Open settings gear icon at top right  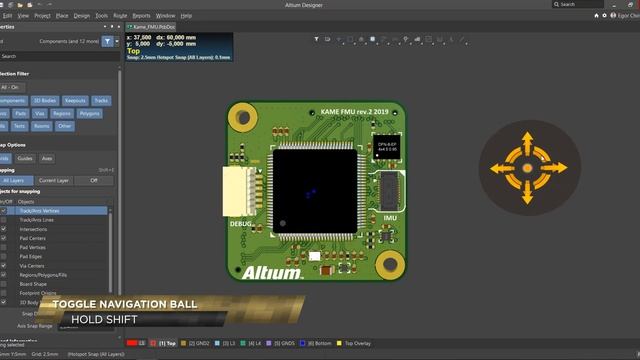coord(604,16)
